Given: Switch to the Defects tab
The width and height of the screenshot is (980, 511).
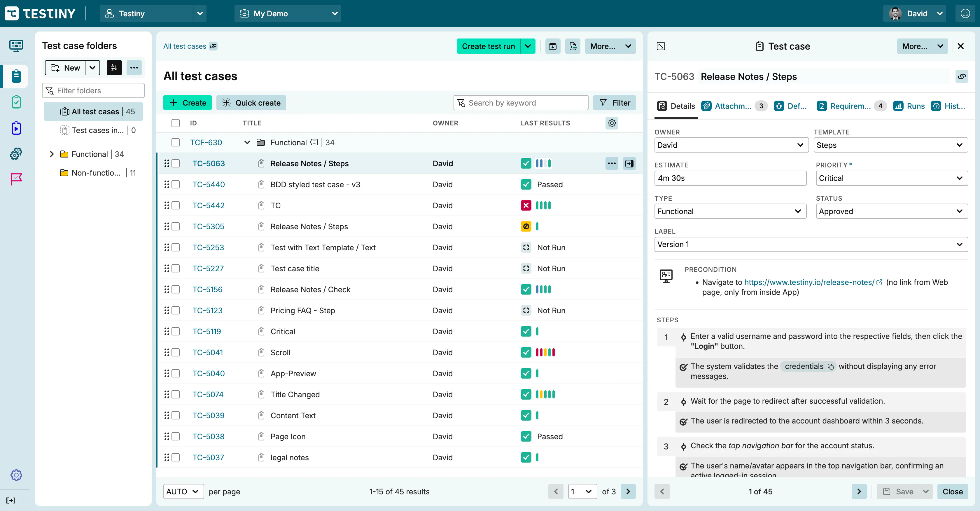Looking at the screenshot, I should (x=790, y=106).
